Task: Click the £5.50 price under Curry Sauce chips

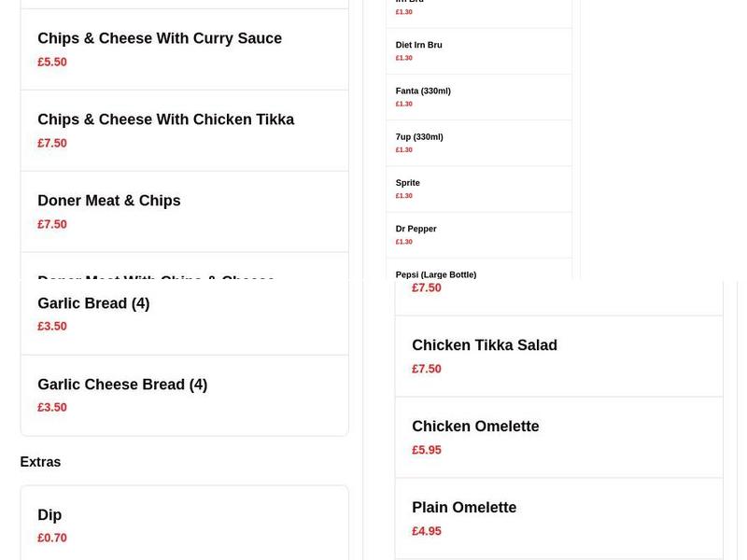Action: tap(51, 62)
